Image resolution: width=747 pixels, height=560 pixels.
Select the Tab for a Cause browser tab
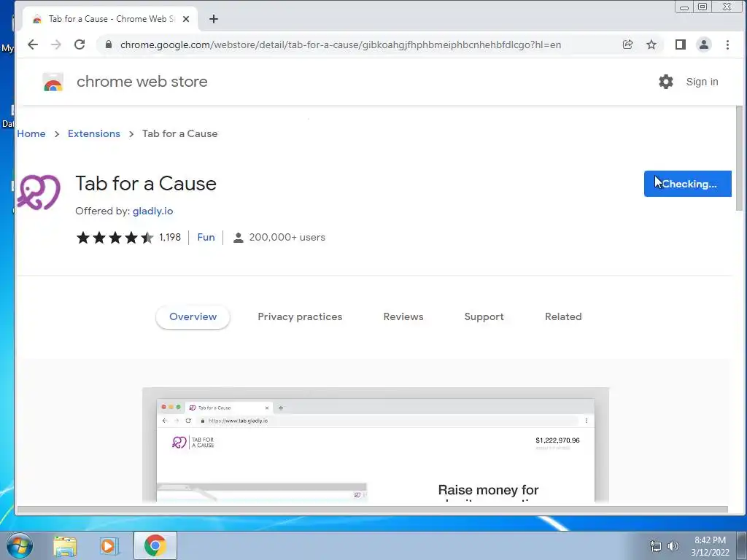(110, 19)
